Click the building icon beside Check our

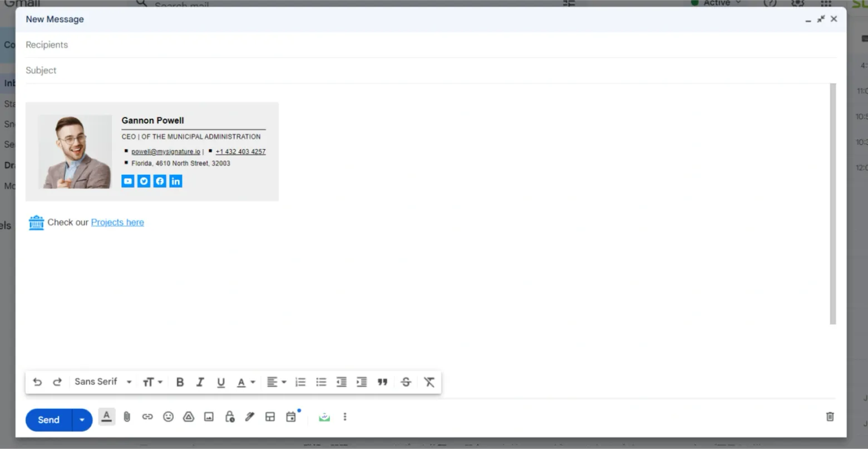(36, 223)
